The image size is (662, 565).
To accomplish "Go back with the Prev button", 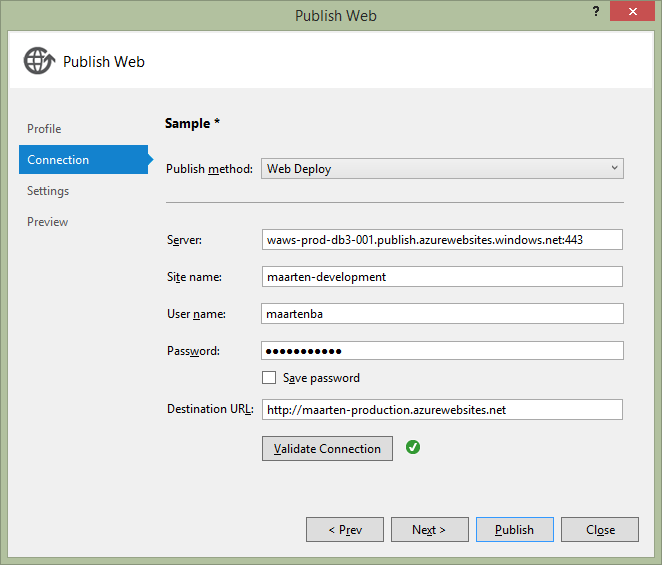I will click(344, 530).
